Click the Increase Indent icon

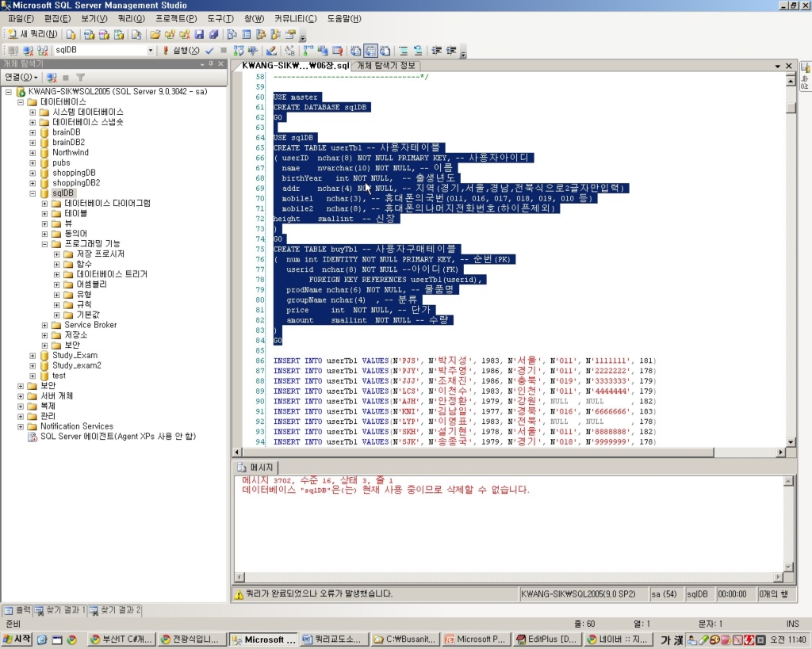click(x=451, y=50)
